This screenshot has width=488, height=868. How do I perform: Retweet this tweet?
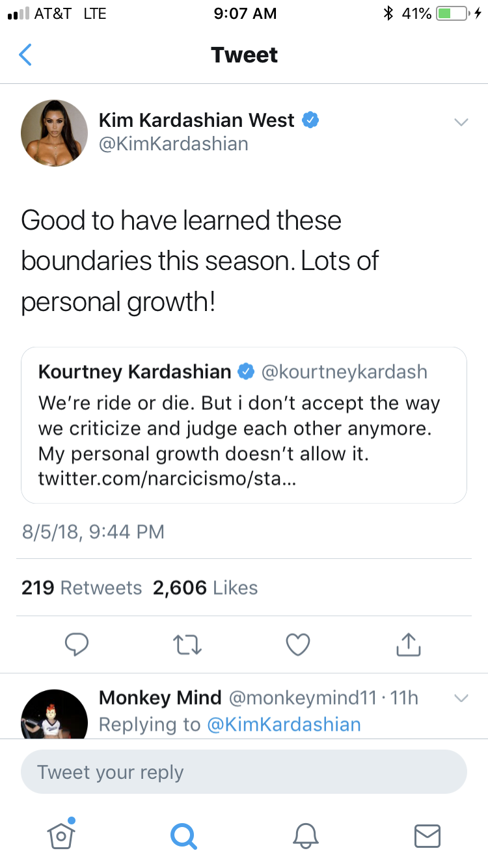188,644
